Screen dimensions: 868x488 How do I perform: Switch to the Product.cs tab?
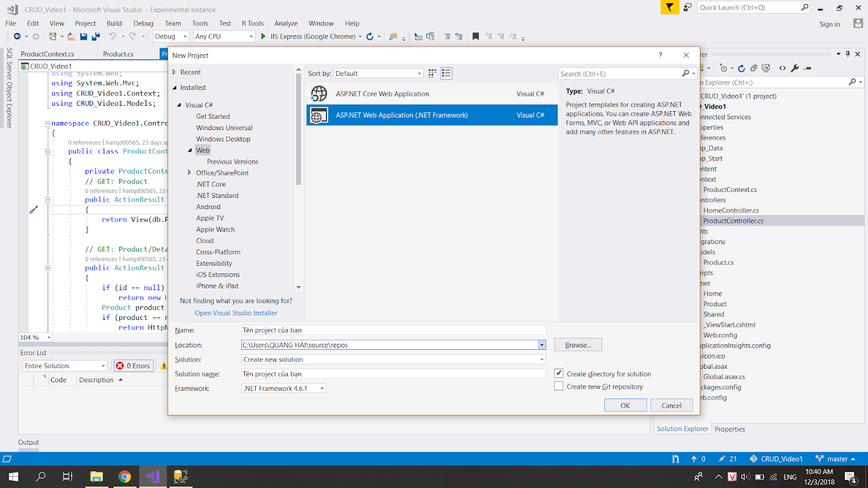click(x=118, y=54)
